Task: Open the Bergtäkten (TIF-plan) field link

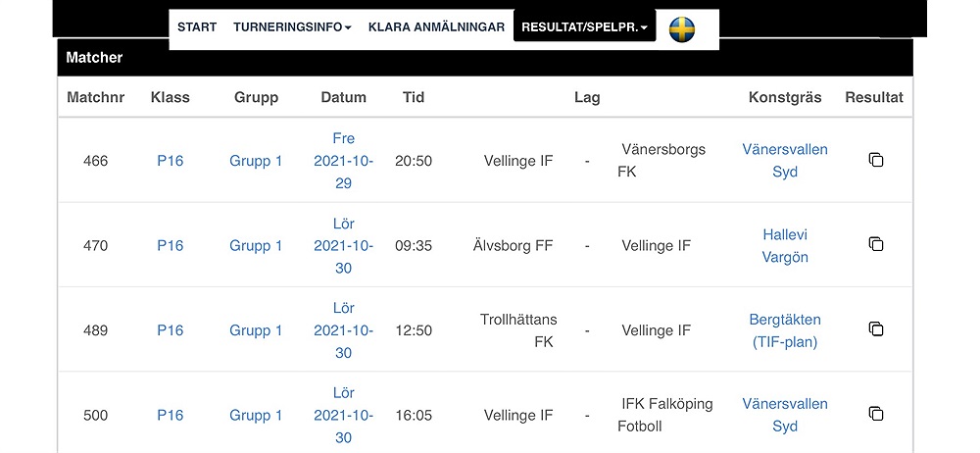Action: click(x=785, y=331)
